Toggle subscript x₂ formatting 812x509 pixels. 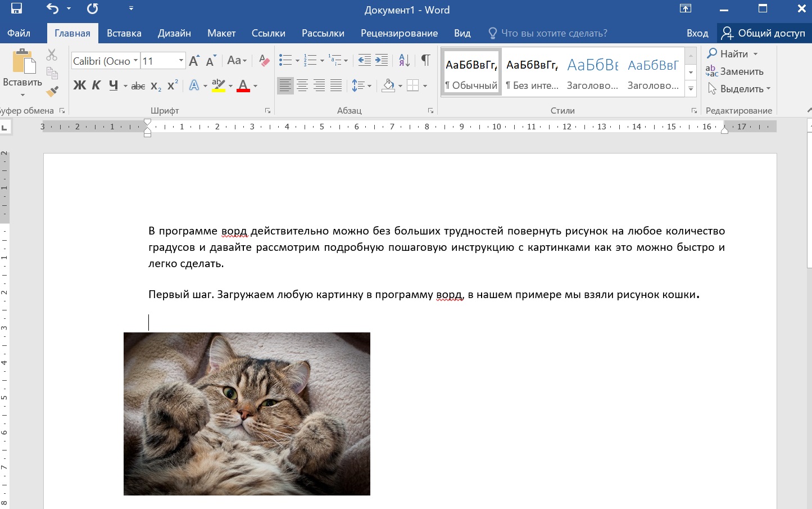point(156,86)
